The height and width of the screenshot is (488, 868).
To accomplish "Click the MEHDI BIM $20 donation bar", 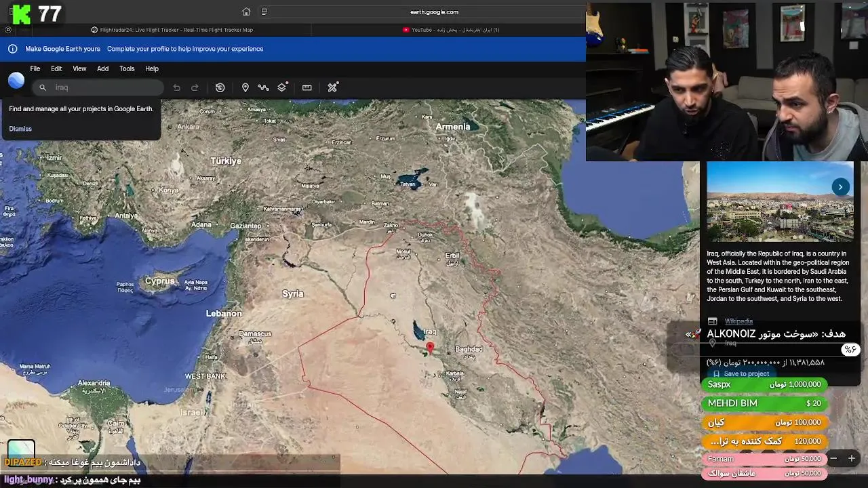I will (764, 403).
